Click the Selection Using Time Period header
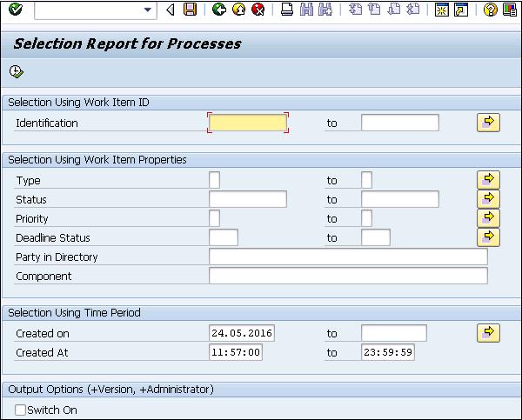522x420 pixels. [74, 313]
